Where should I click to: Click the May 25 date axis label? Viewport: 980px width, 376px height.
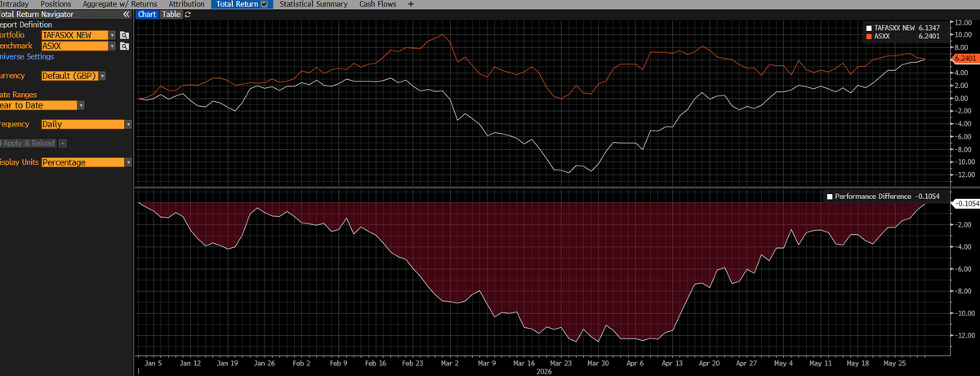(894, 363)
